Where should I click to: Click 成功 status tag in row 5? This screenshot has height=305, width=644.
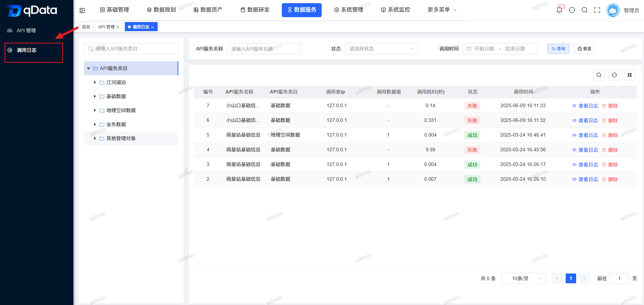(472, 135)
